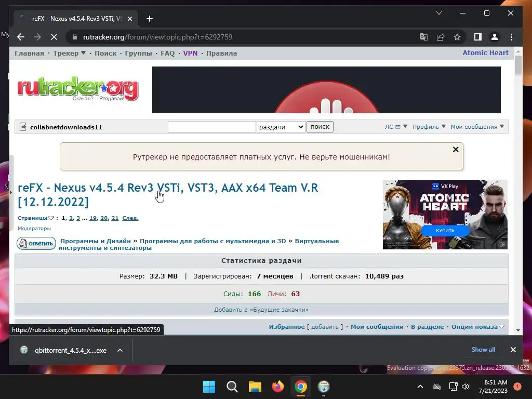
Task: Open Группы page
Action: 138,54
